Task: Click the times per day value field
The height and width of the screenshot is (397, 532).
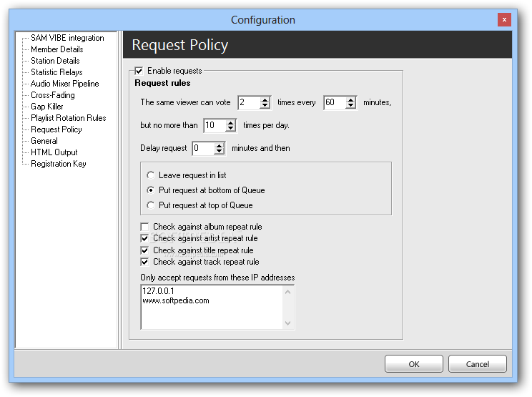Action: tap(215, 126)
